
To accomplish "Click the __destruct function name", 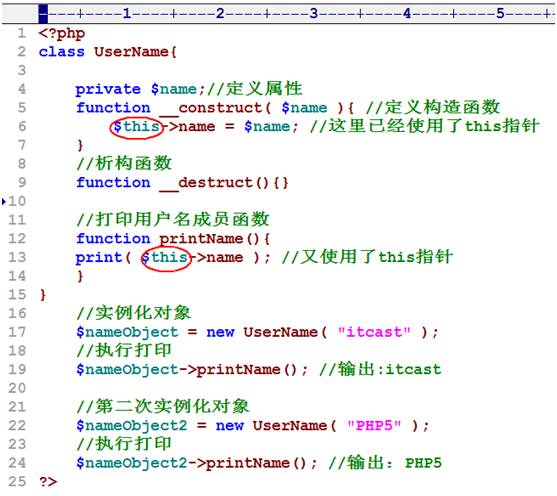I will point(206,183).
